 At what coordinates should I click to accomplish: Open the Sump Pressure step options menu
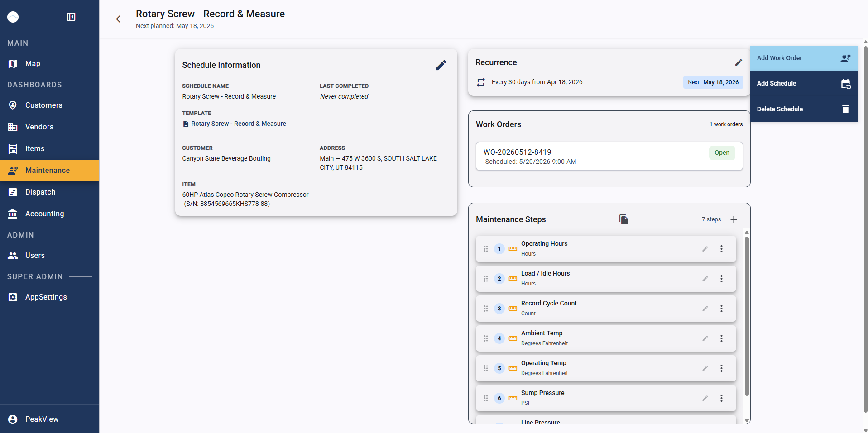(722, 398)
